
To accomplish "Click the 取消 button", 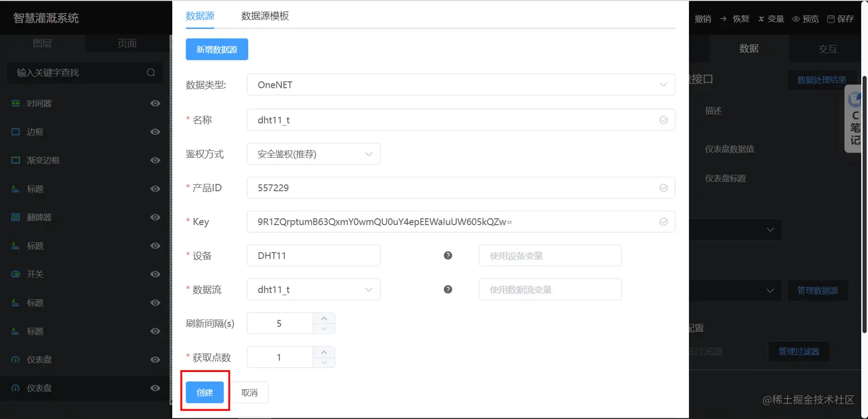I will pyautogui.click(x=249, y=393).
